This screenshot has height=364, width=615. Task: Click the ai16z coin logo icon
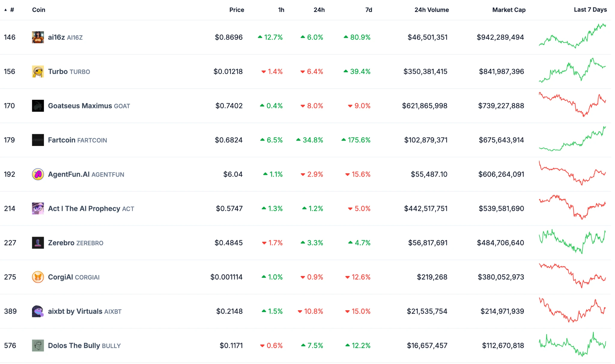click(x=38, y=37)
